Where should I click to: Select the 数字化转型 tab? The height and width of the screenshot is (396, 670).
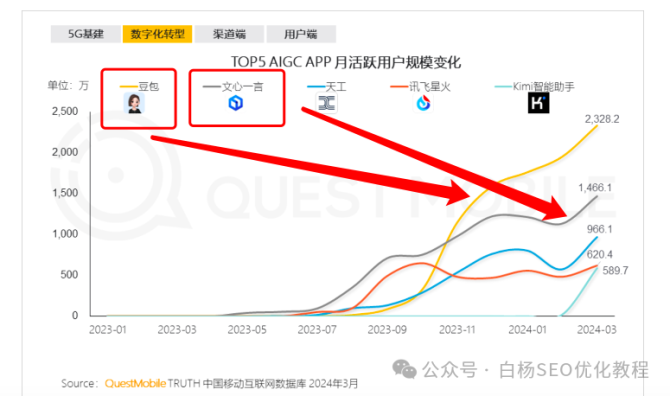click(x=157, y=34)
